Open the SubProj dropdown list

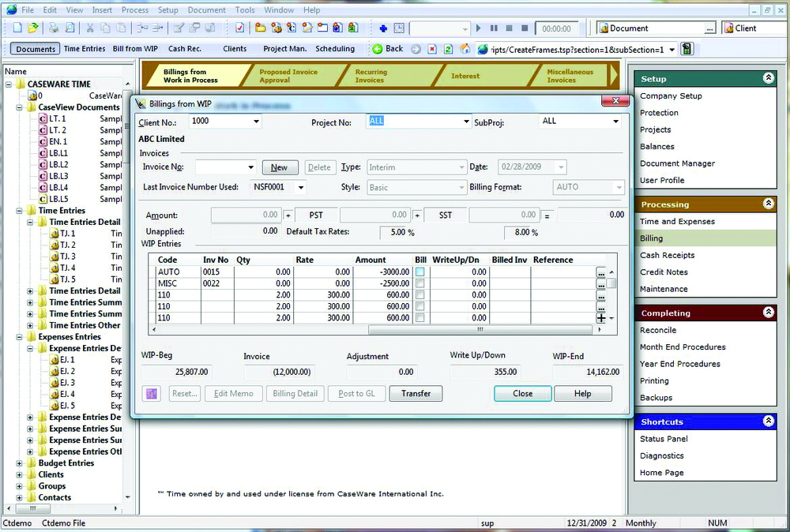(615, 122)
